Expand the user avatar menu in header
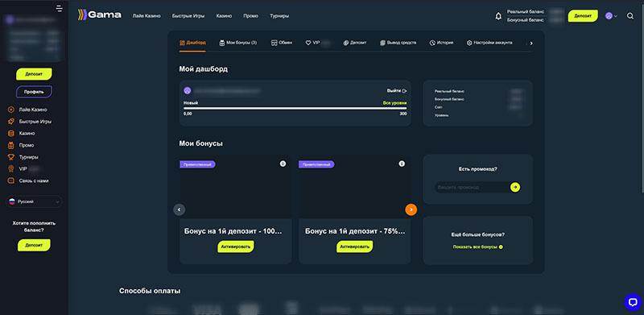644x315 pixels. 611,16
